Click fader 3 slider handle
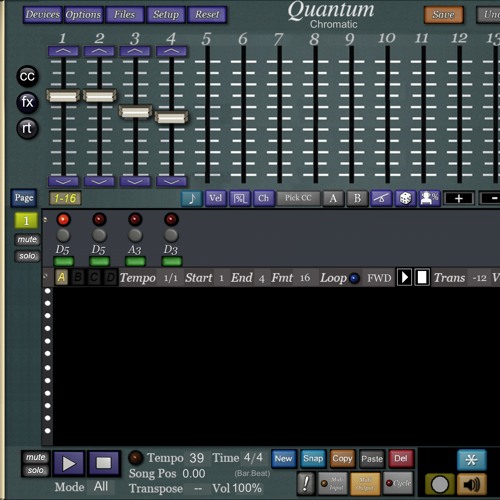Screen dimensions: 500x500 tap(135, 111)
